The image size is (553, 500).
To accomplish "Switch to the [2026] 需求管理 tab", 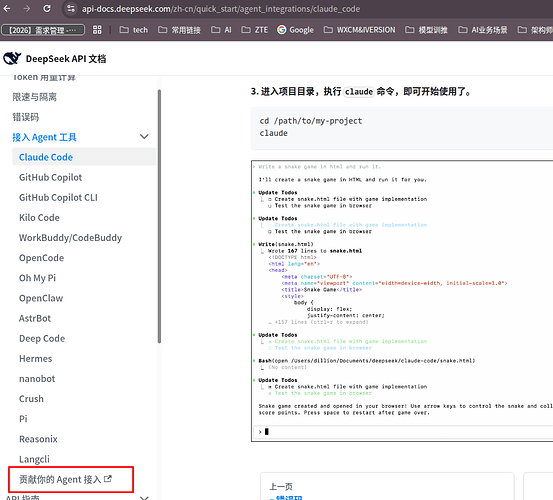I will (x=43, y=30).
